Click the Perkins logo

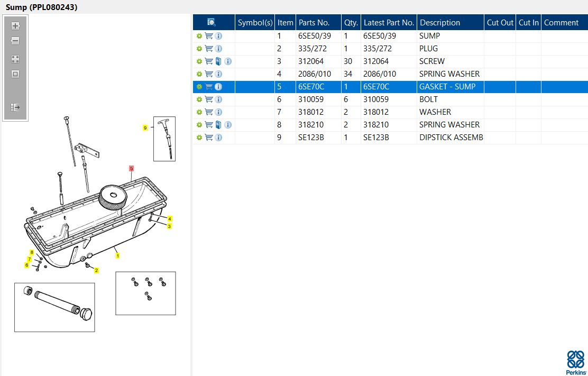point(576,362)
